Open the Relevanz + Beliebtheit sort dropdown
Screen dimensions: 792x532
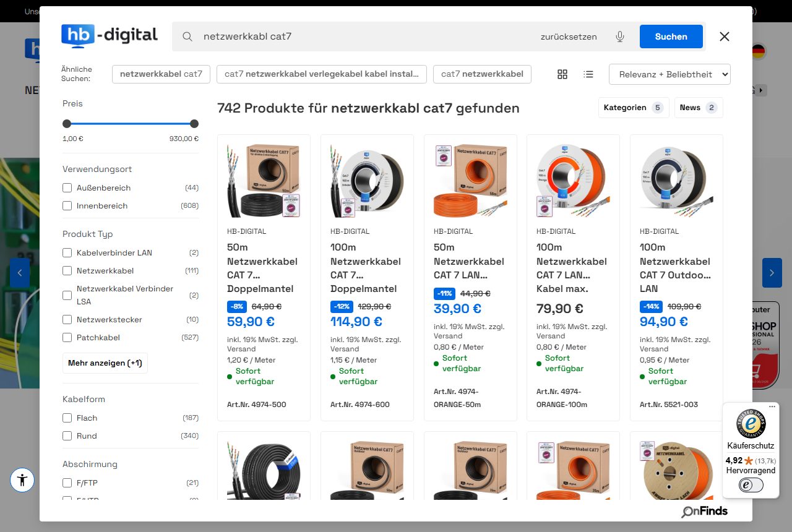pos(669,74)
